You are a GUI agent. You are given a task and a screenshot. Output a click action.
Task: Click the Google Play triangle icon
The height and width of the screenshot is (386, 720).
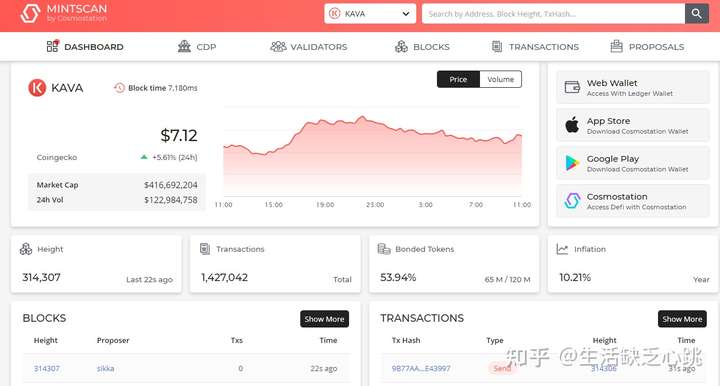pyautogui.click(x=572, y=162)
